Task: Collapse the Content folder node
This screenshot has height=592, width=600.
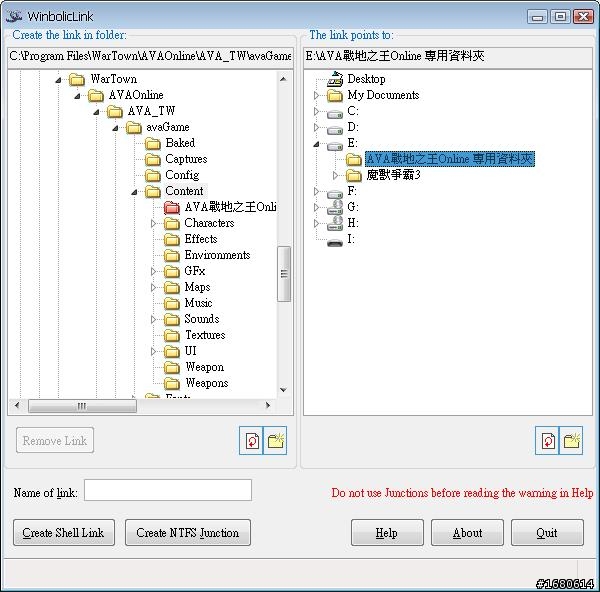Action: [x=134, y=192]
